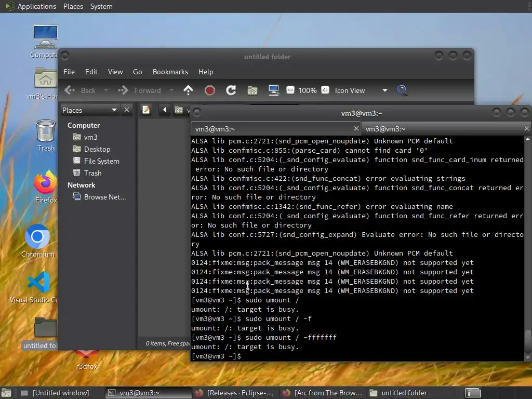Screen dimensions: 532x399
Task: Select Trash in the Places sidebar
Action: point(92,173)
